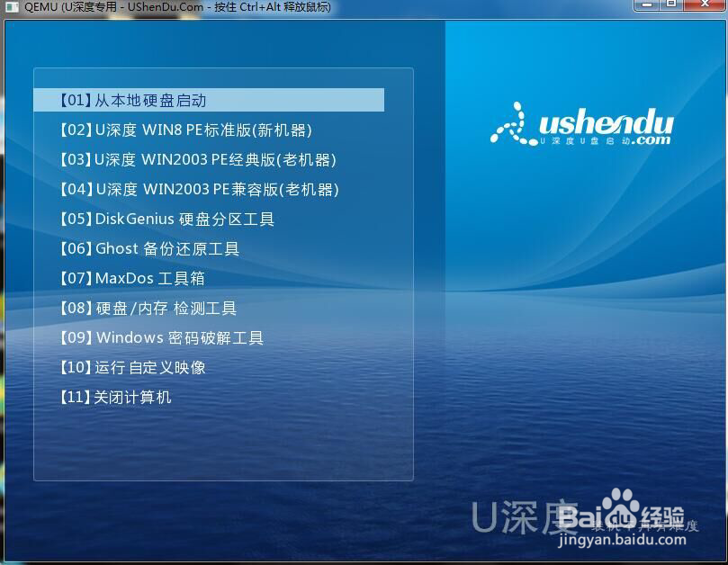Launch 【05】DiskGenius 硬盘分区工具
728x565 pixels.
(166, 219)
